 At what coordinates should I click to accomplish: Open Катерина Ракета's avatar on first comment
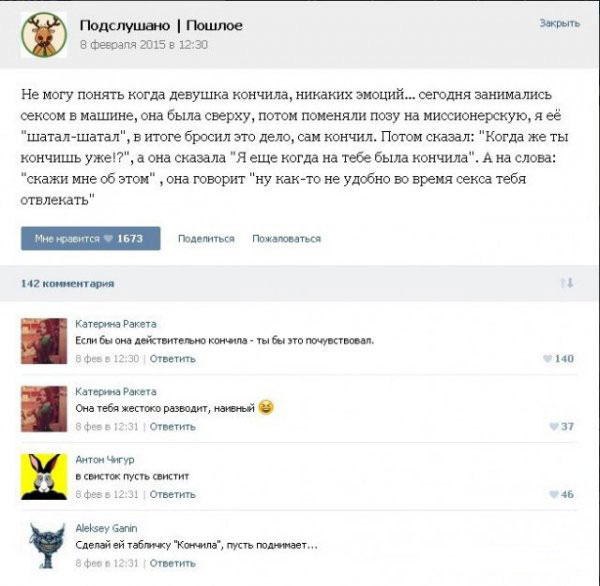(x=44, y=341)
